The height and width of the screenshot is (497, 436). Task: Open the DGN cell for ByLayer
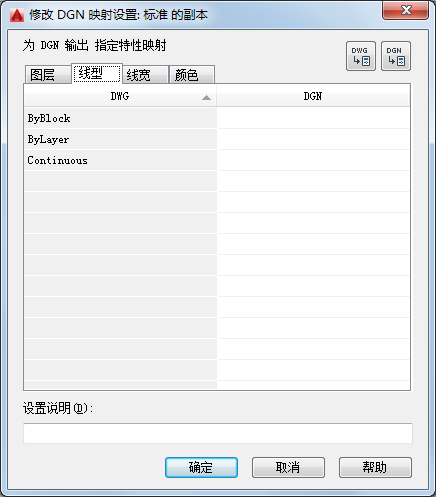point(313,139)
